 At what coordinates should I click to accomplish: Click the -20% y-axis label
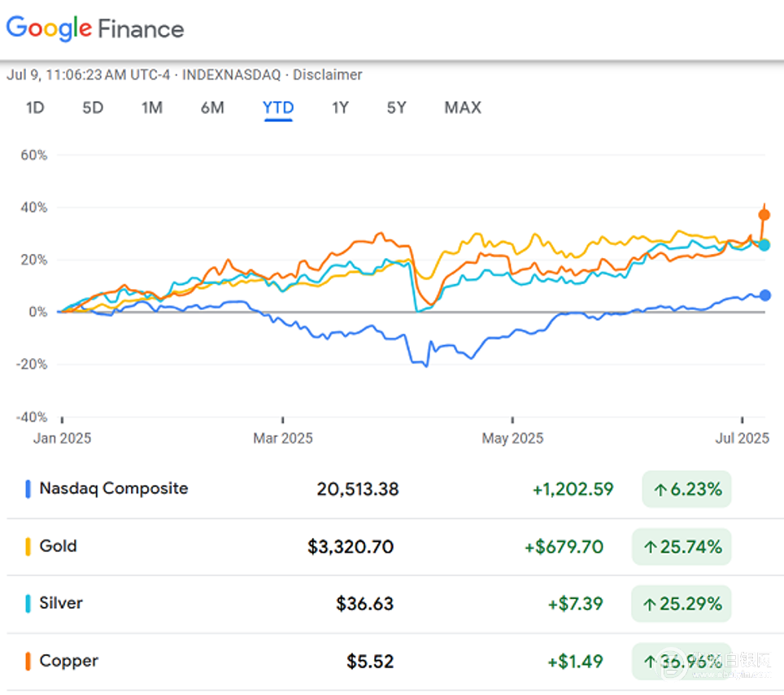click(x=32, y=365)
